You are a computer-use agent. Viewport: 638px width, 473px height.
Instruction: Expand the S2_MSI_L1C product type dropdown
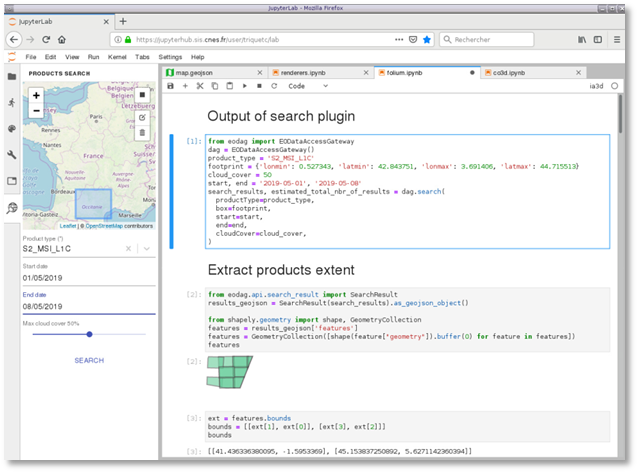tap(147, 248)
